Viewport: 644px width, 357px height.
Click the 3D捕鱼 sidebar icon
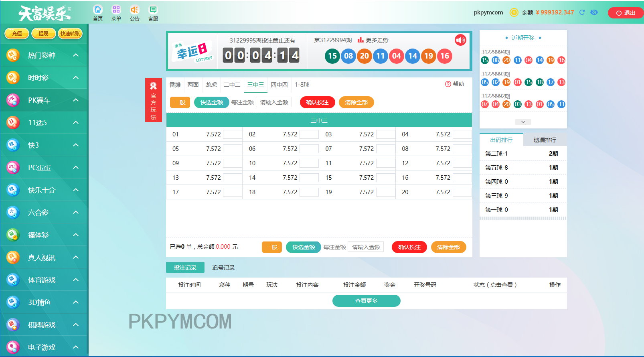13,302
